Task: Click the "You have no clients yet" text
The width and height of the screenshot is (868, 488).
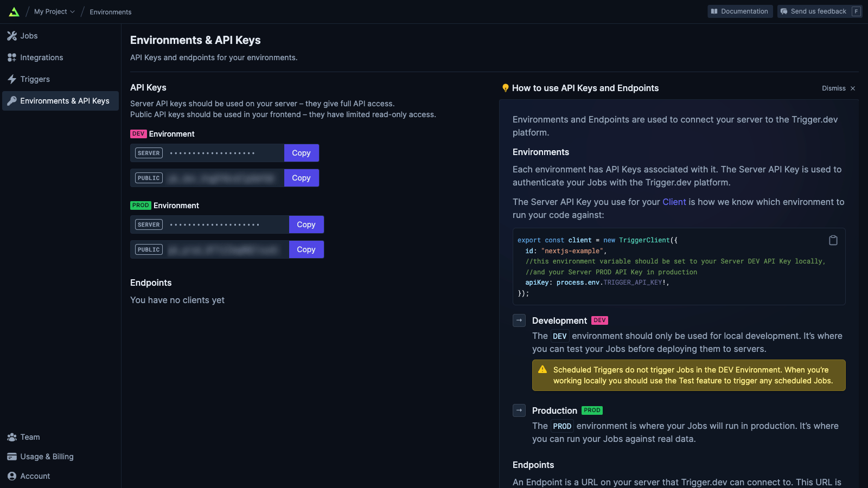Action: tap(177, 300)
